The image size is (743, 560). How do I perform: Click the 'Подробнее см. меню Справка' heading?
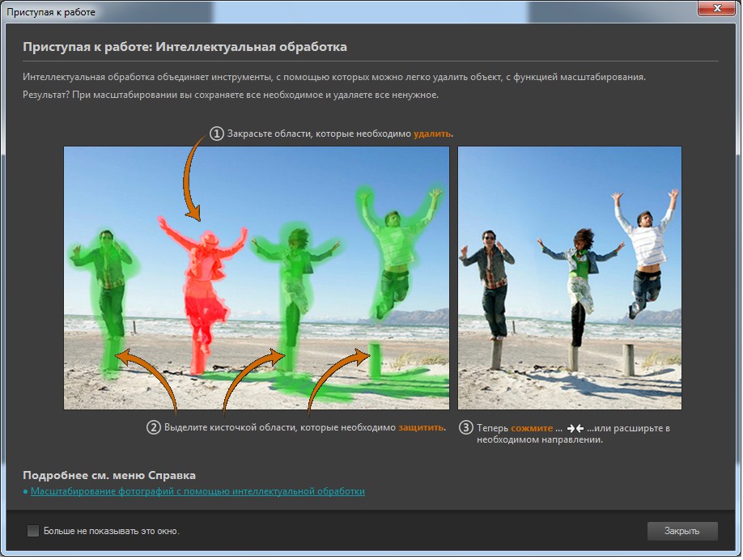(109, 475)
